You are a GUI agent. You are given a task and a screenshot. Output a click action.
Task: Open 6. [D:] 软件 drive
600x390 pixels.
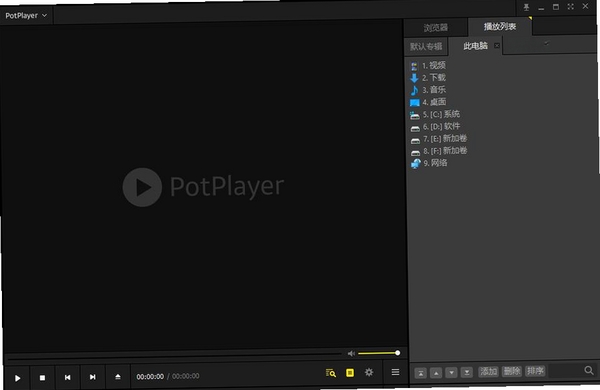tap(435, 127)
